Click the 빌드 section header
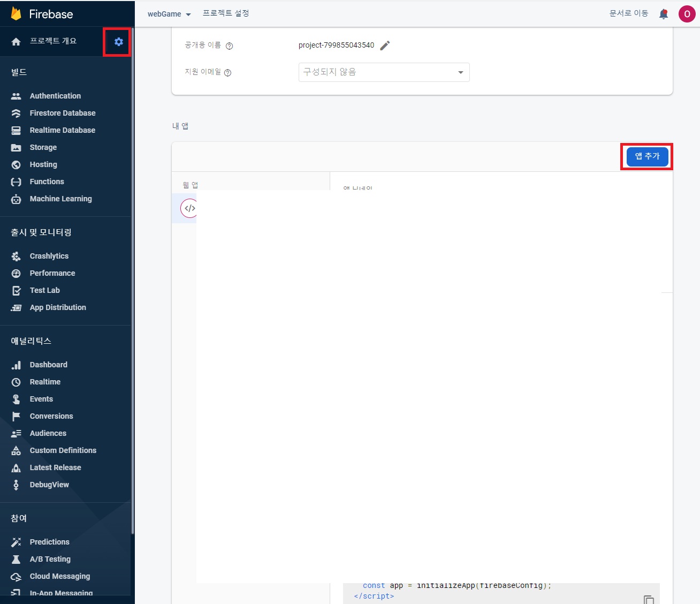The width and height of the screenshot is (700, 604). point(19,72)
